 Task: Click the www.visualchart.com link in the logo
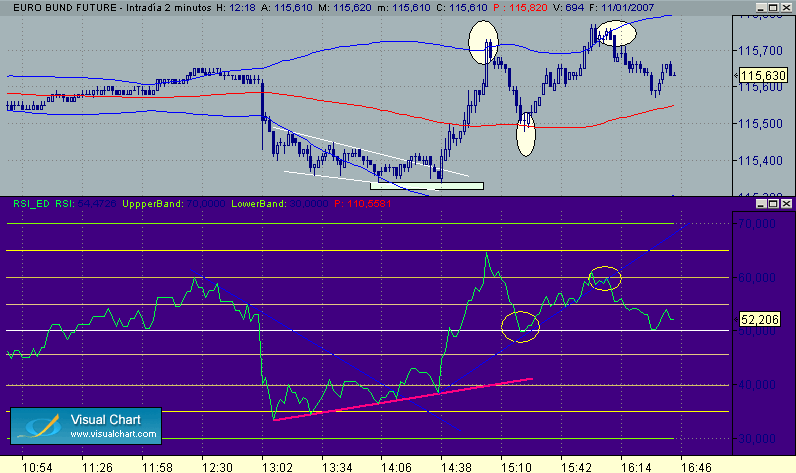[113, 434]
